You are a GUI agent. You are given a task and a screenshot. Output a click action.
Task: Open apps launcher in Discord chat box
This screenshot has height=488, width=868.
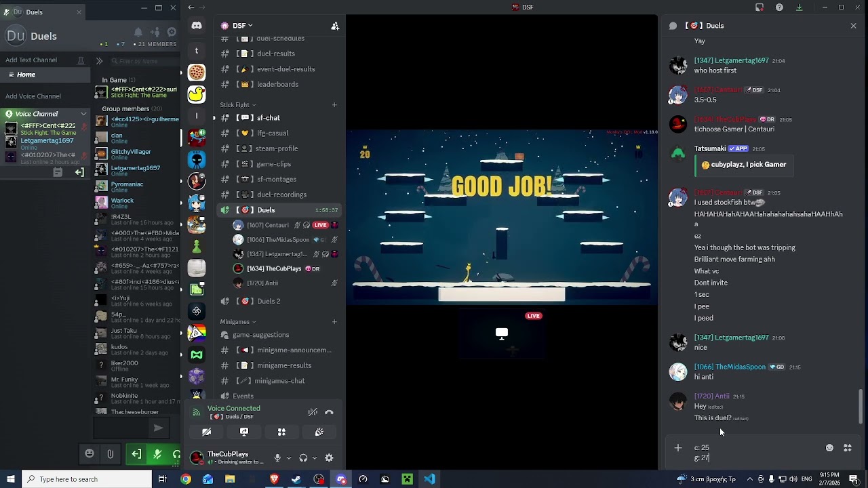[848, 448]
